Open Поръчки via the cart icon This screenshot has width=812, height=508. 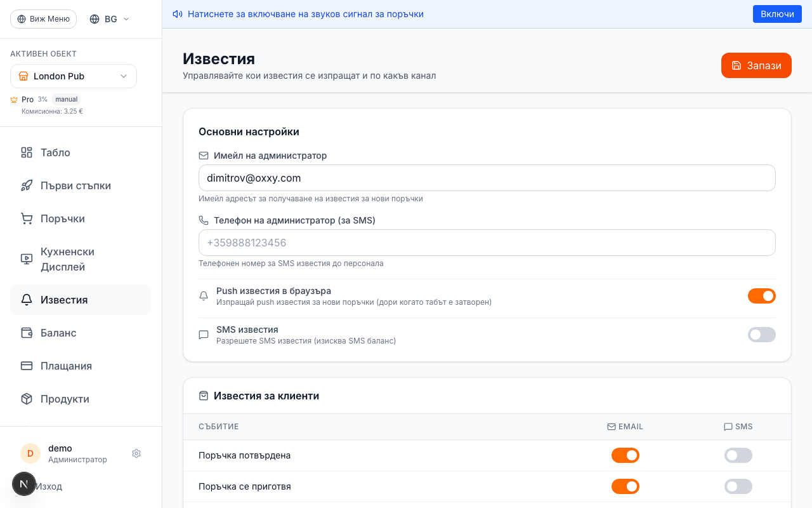(x=26, y=218)
